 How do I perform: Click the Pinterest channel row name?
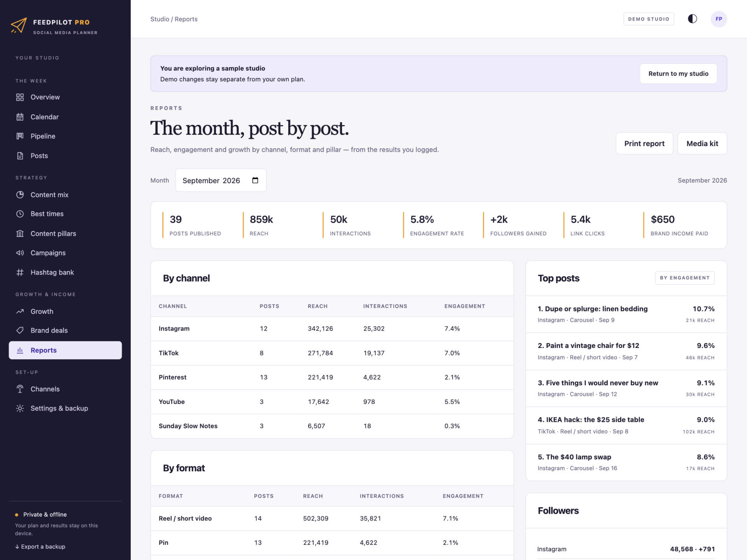tap(172, 377)
